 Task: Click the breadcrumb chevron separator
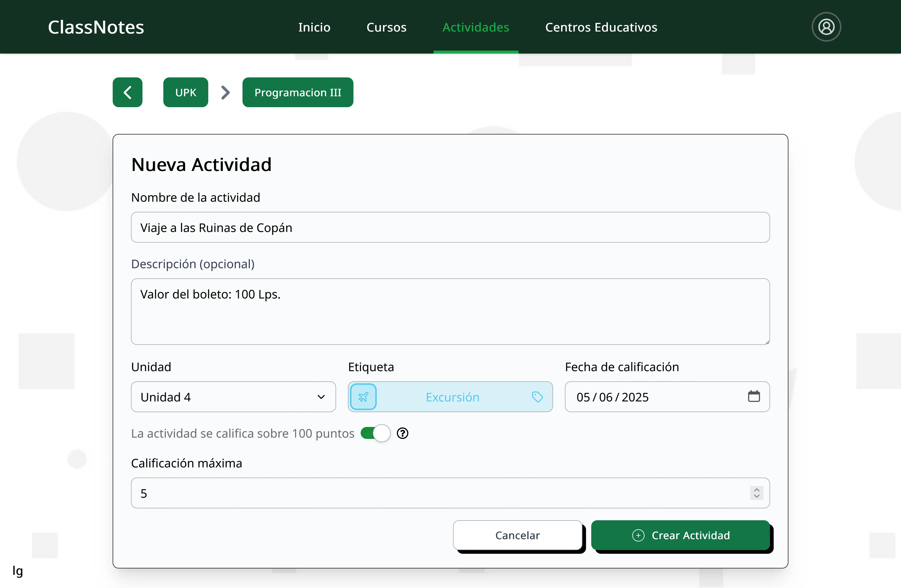pyautogui.click(x=225, y=92)
